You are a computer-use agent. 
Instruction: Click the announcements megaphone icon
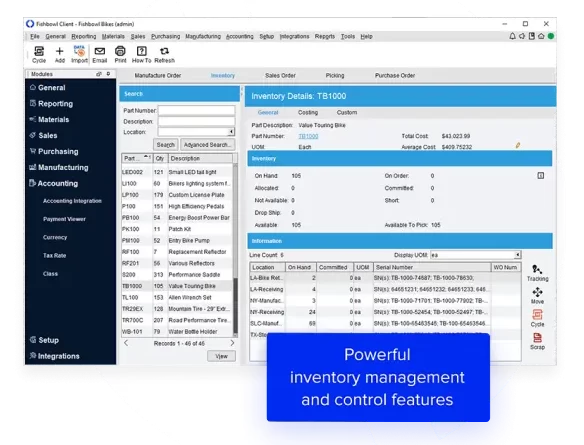pos(522,36)
